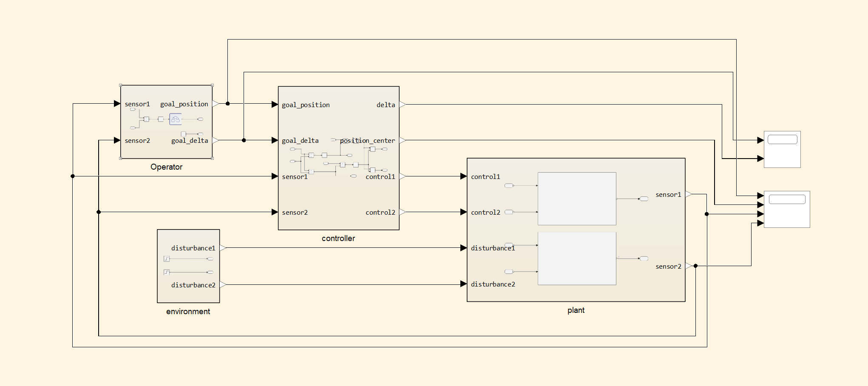
Task: Click the delta output port on controller
Action: [402, 105]
